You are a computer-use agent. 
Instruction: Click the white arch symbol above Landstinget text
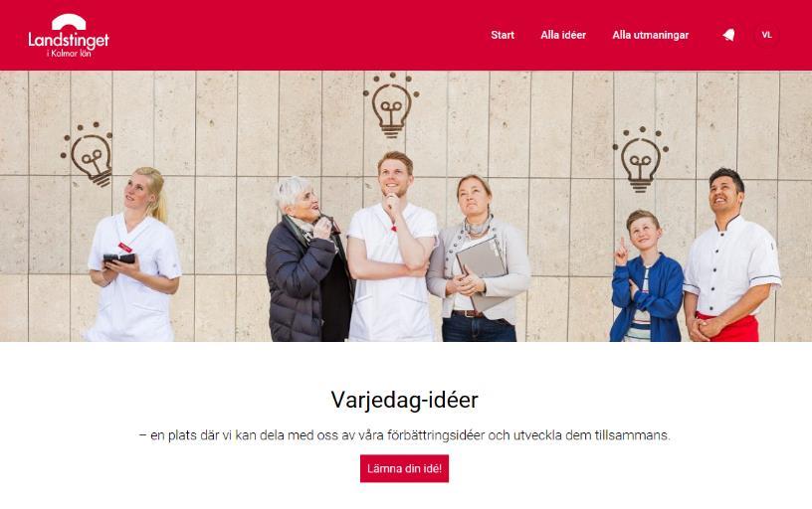69,22
